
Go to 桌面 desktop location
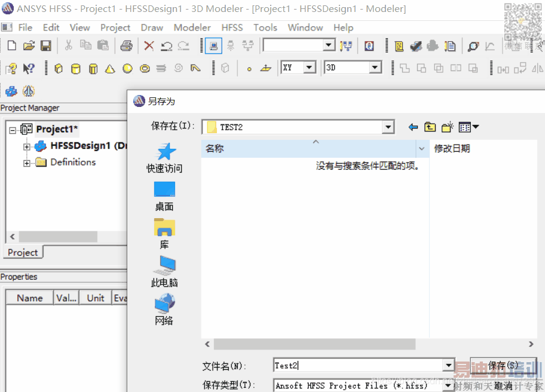[164, 197]
